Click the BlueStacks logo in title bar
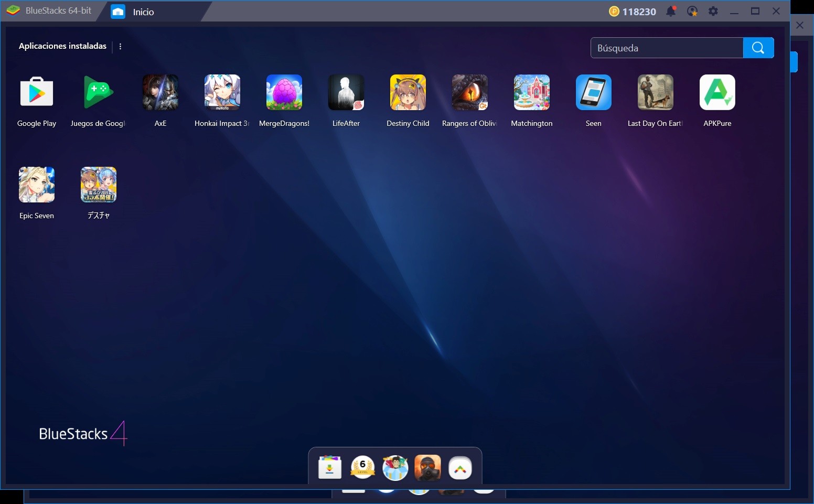This screenshot has height=504, width=814. 13,10
